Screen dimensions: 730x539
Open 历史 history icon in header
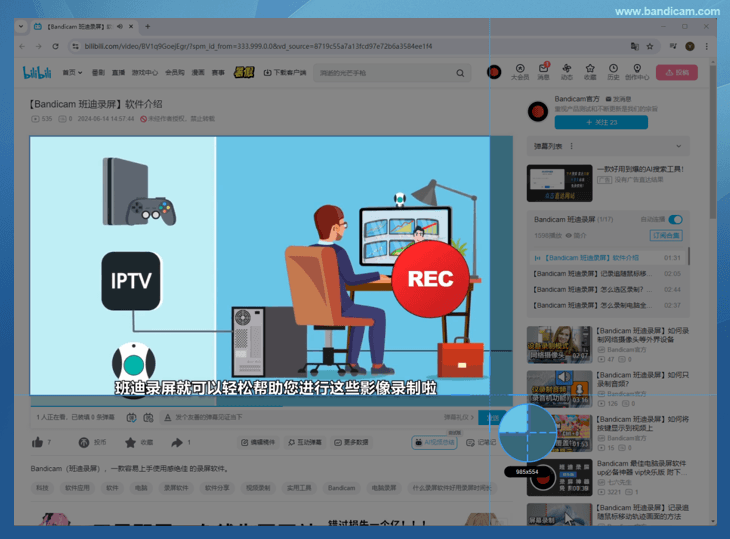pos(613,71)
